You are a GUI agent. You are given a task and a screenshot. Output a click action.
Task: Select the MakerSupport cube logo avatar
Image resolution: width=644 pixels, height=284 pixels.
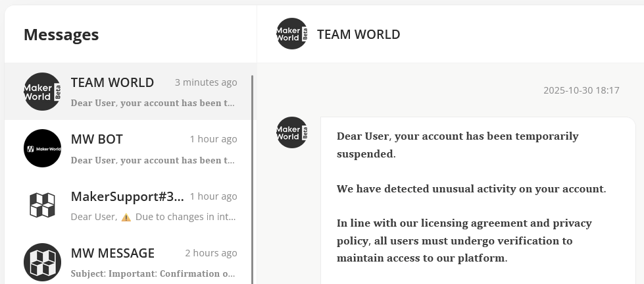click(x=42, y=205)
